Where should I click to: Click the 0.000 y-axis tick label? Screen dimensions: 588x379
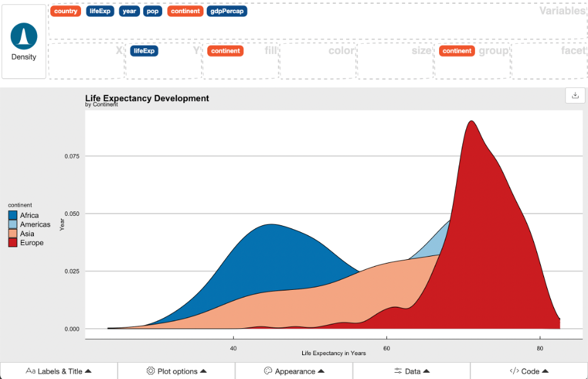pyautogui.click(x=72, y=329)
